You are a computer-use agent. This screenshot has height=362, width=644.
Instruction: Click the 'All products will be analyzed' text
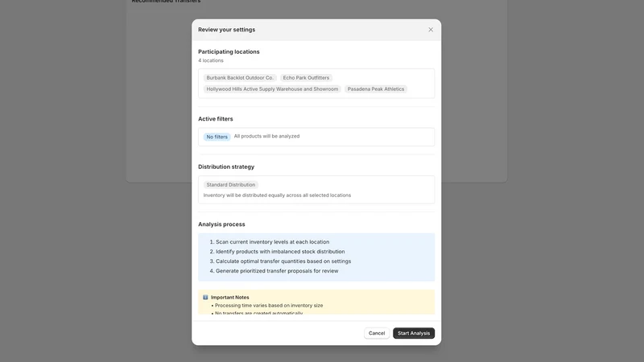(x=266, y=136)
